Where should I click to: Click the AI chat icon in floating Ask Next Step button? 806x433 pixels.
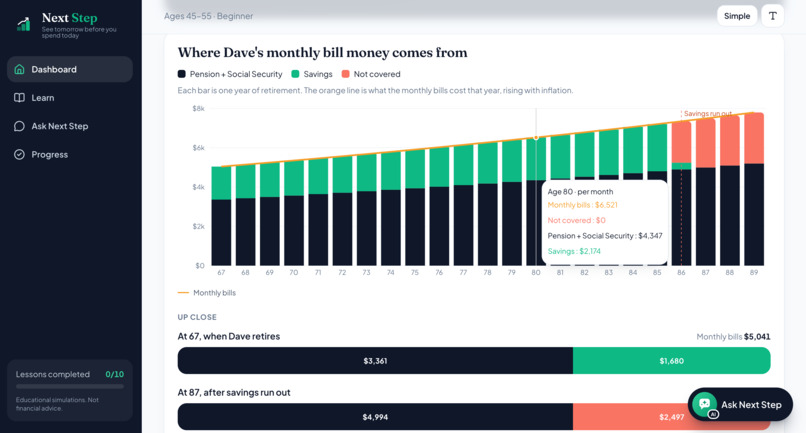pyautogui.click(x=705, y=405)
